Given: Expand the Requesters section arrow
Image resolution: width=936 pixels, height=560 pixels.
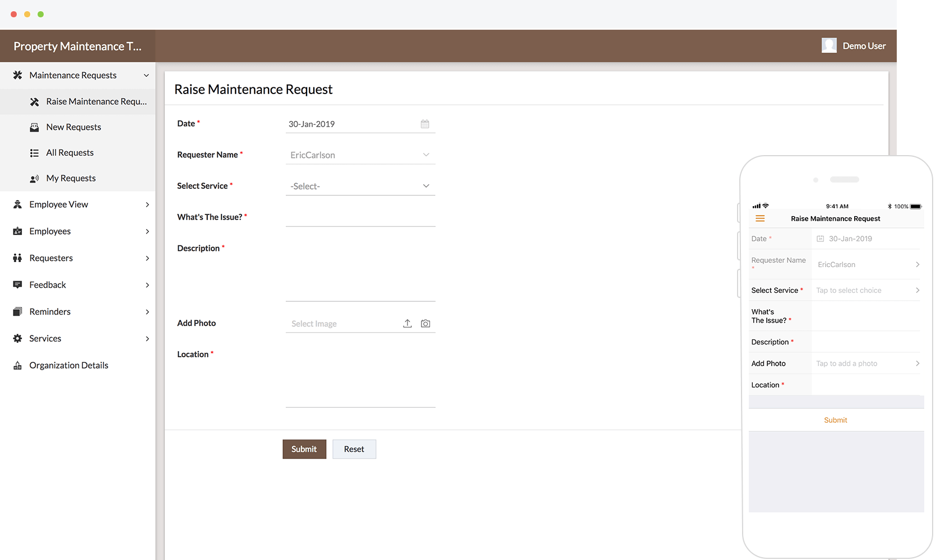Looking at the screenshot, I should (x=147, y=258).
